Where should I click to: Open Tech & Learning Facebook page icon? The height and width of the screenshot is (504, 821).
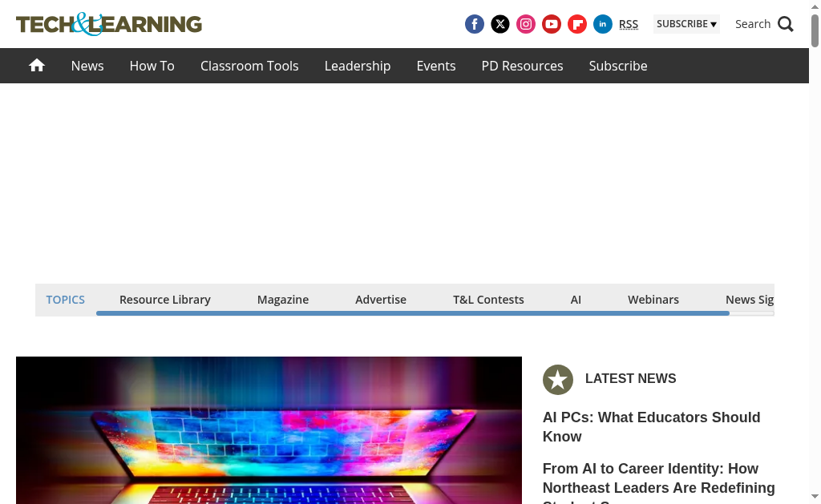click(x=475, y=24)
